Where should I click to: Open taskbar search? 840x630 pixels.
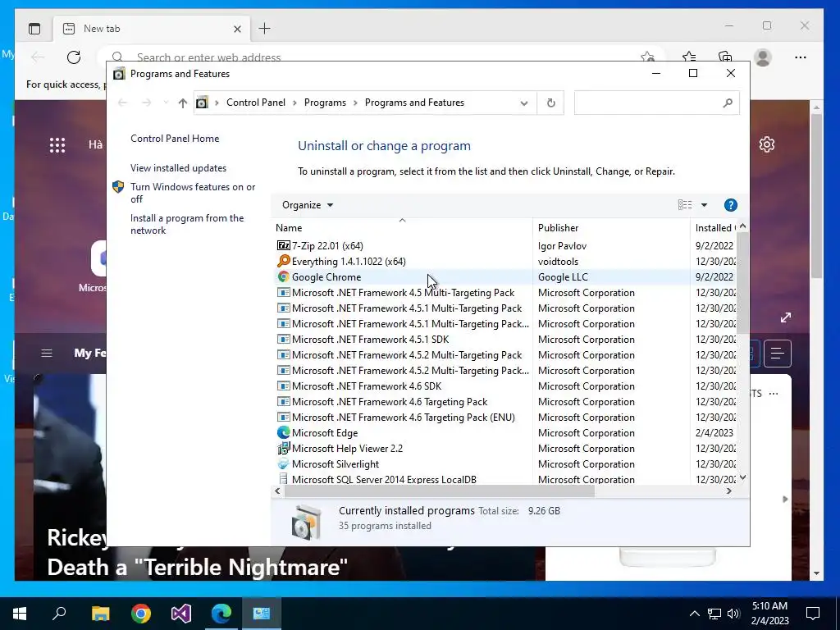coord(59,614)
